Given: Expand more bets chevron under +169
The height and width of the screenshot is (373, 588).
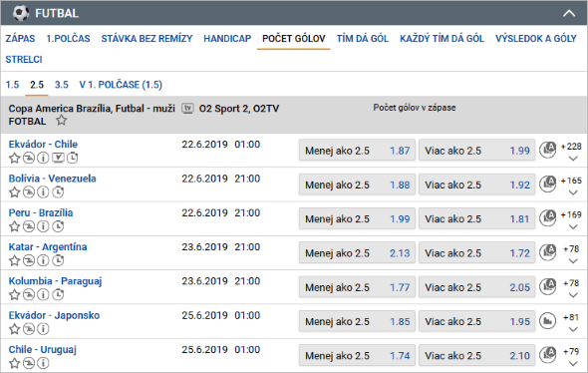Looking at the screenshot, I should pyautogui.click(x=573, y=227).
